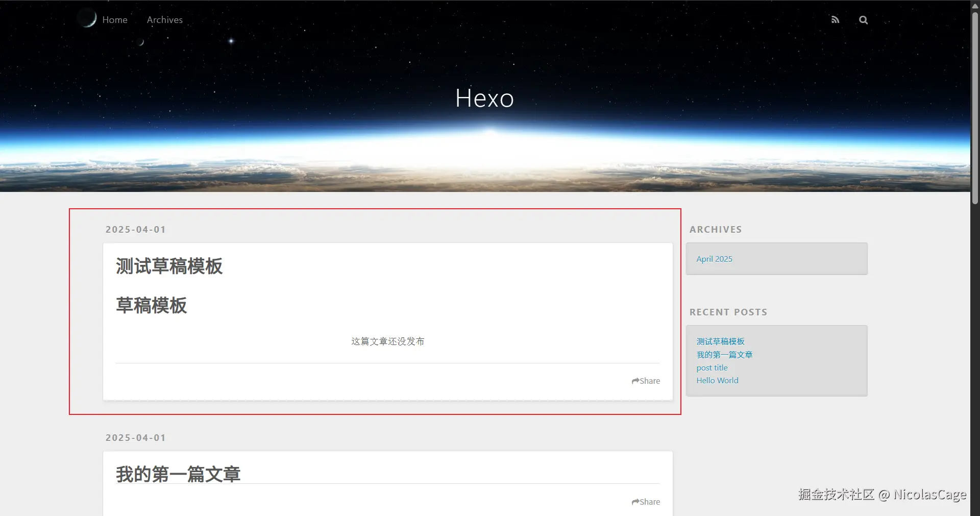Click the 2025-04-01 date above 我的第一篇文章

[x=136, y=438]
